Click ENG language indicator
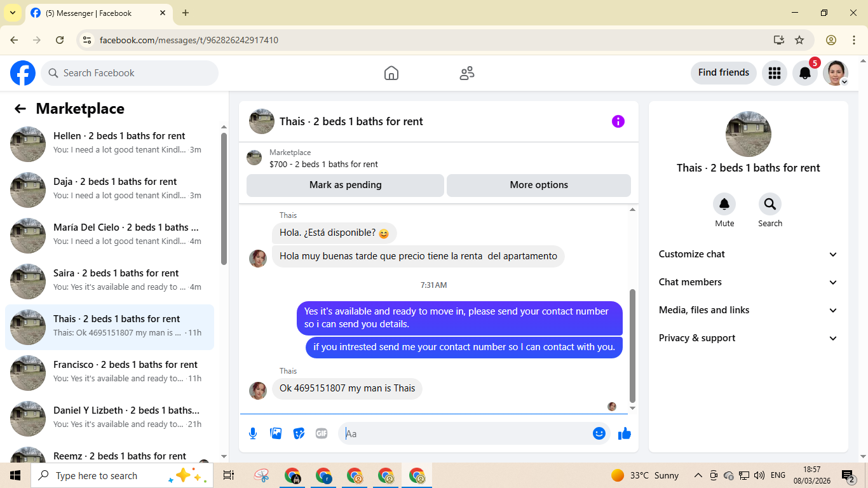This screenshot has width=868, height=488. [778, 475]
